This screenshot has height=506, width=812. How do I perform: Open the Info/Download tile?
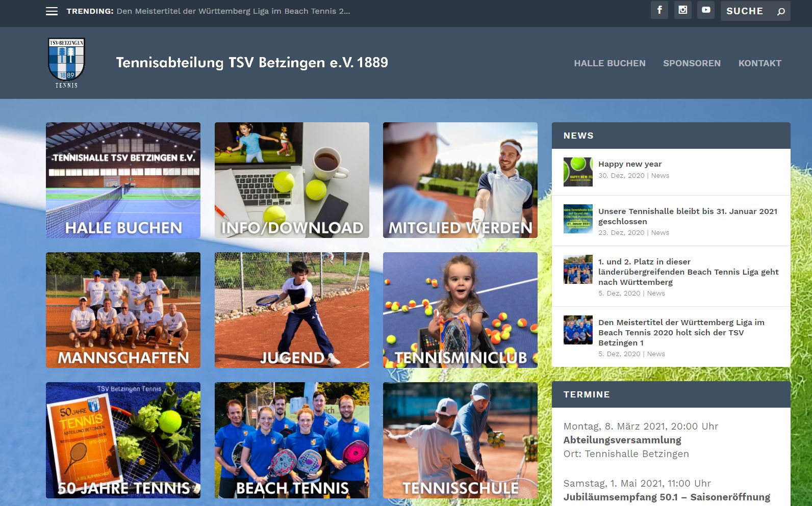click(x=292, y=180)
